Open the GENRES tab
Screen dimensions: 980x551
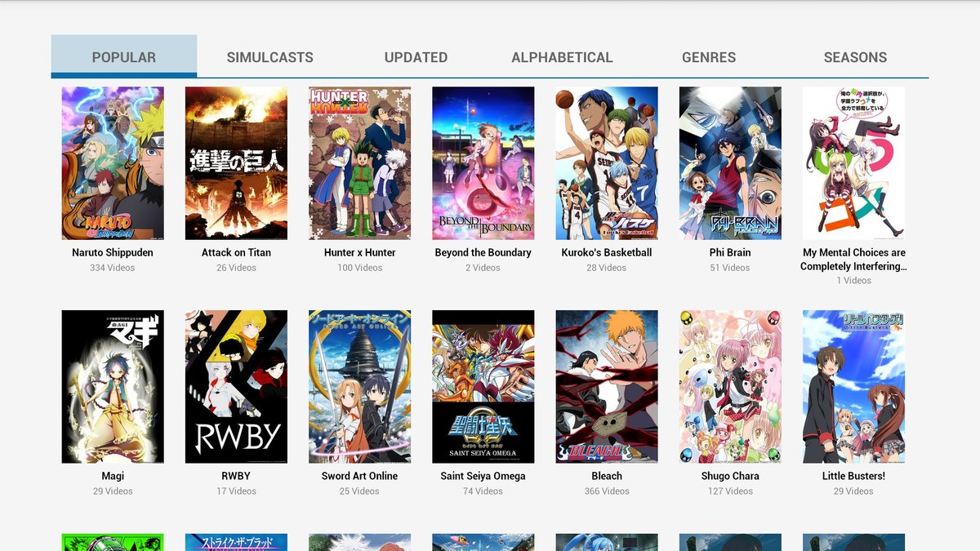pos(709,56)
